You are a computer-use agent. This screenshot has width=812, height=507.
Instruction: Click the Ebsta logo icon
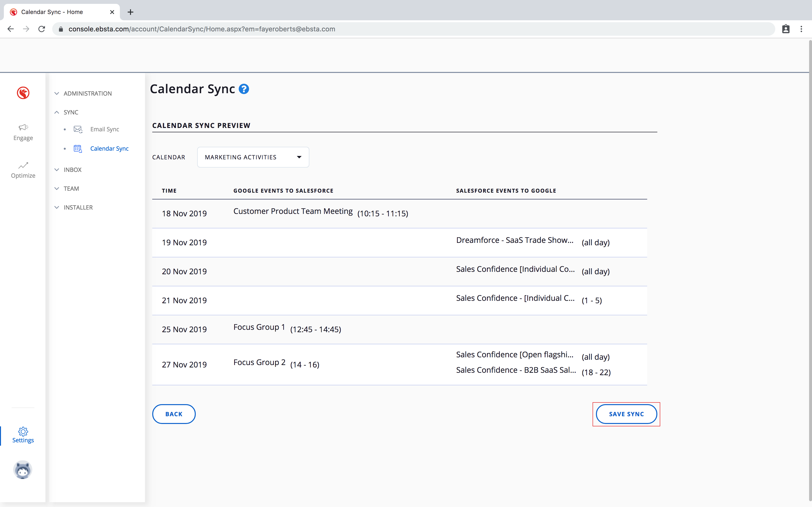(x=23, y=93)
